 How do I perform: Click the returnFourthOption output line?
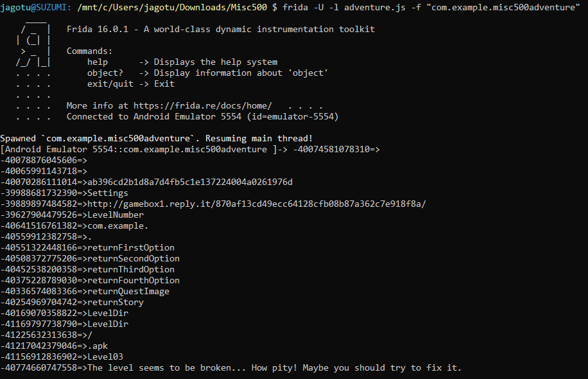(x=134, y=280)
